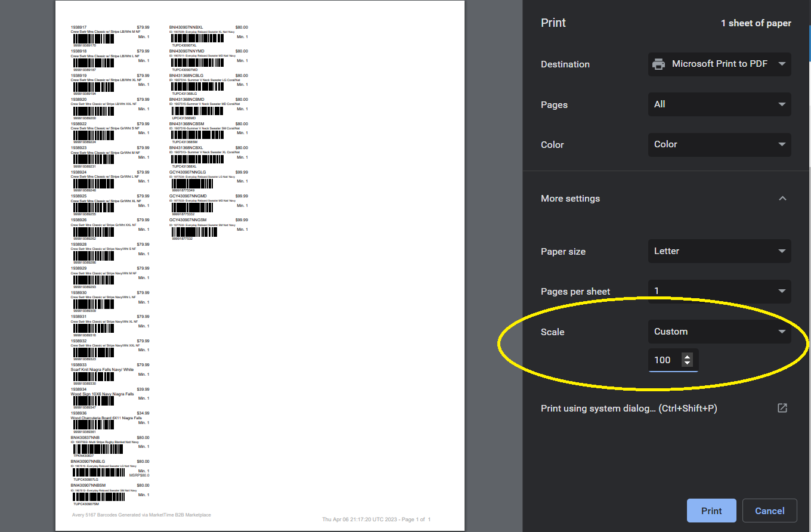Click SKU GCY430907NNGLG in the preview
This screenshot has width=811, height=532.
(x=187, y=172)
